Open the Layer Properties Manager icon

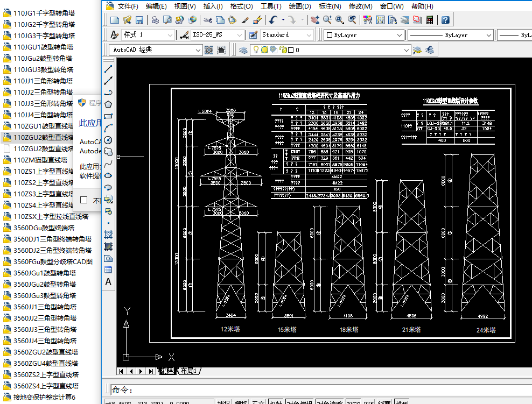pos(243,50)
